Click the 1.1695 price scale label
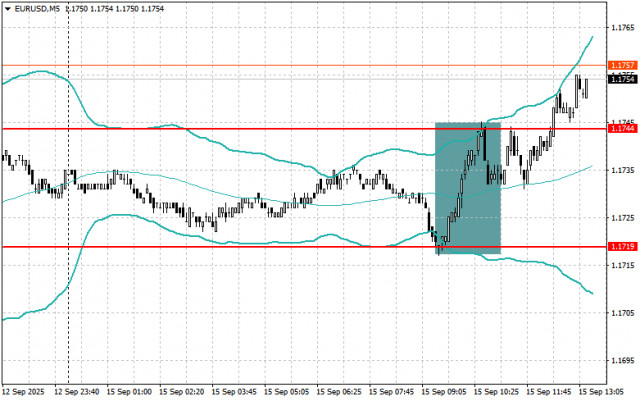 623,361
